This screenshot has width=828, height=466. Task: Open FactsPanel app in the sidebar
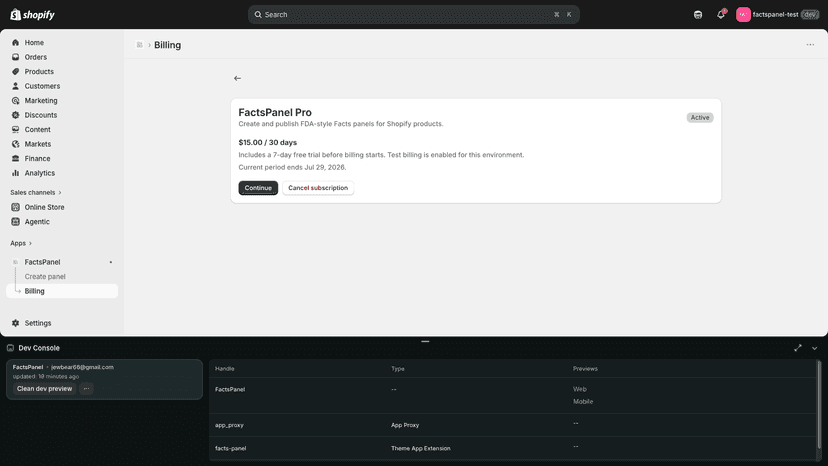click(42, 262)
